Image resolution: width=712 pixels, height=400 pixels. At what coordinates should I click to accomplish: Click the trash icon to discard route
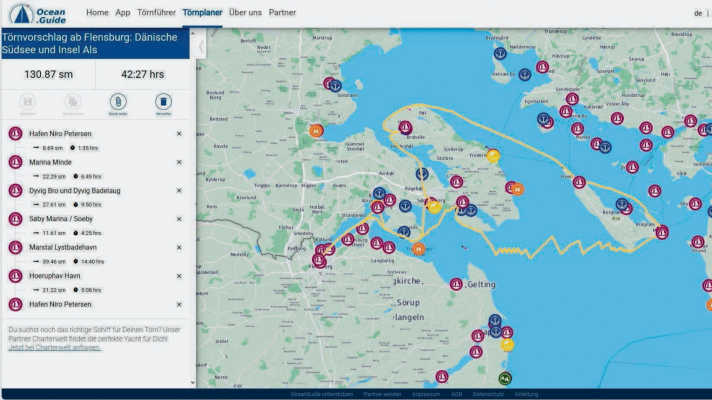[163, 101]
